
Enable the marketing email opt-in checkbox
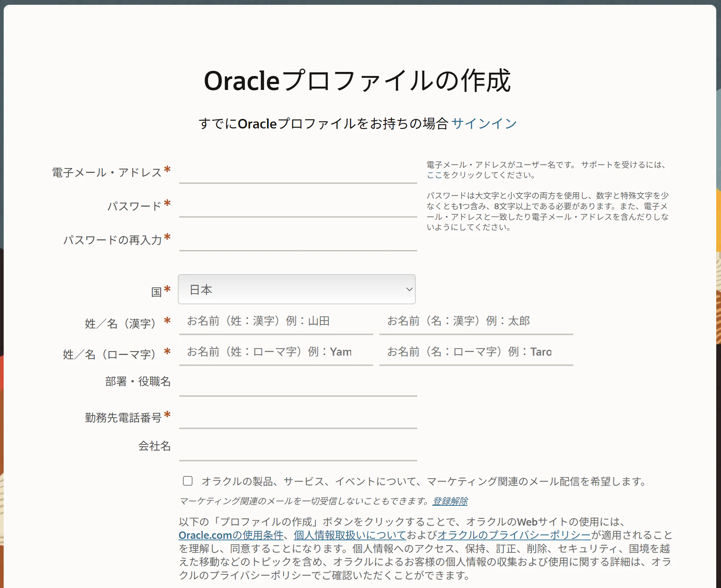188,481
